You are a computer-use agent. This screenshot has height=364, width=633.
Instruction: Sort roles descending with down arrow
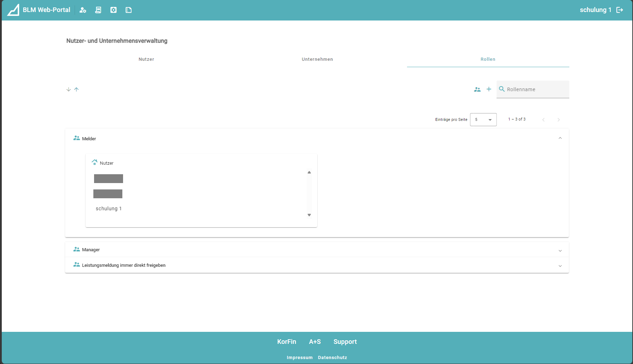69,89
